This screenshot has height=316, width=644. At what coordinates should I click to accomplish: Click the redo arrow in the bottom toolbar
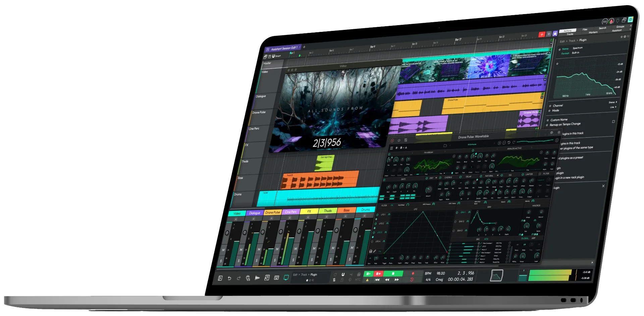coord(239,278)
